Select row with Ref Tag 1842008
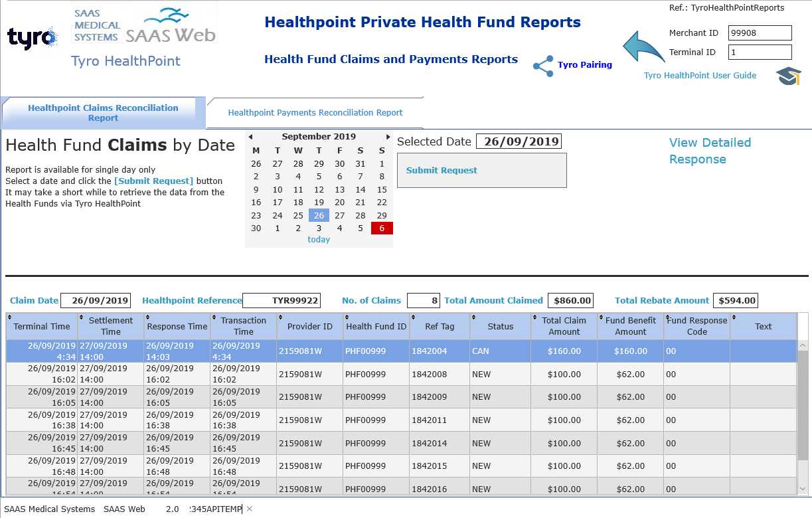812x518 pixels. pos(401,375)
